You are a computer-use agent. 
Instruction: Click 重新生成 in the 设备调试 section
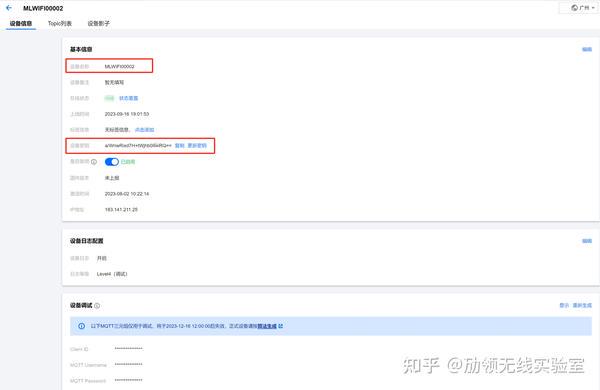582,305
